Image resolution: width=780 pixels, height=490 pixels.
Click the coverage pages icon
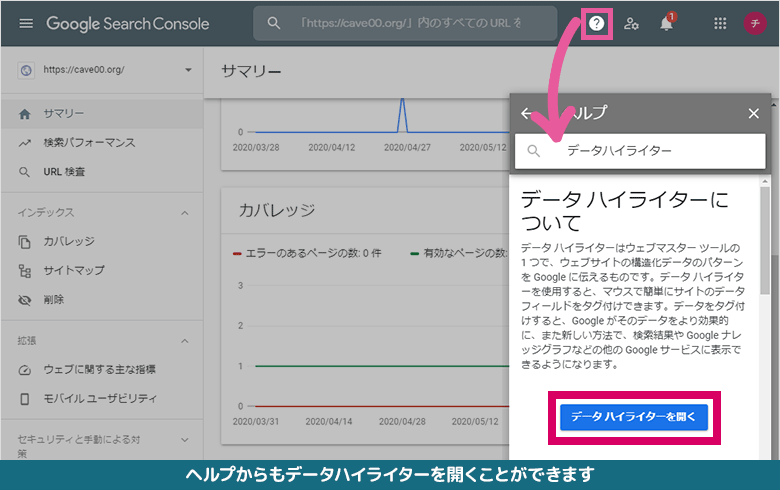tap(24, 242)
